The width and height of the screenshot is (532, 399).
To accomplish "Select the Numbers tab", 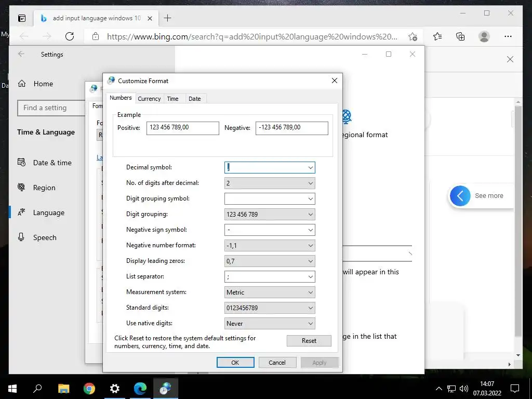I will click(121, 98).
